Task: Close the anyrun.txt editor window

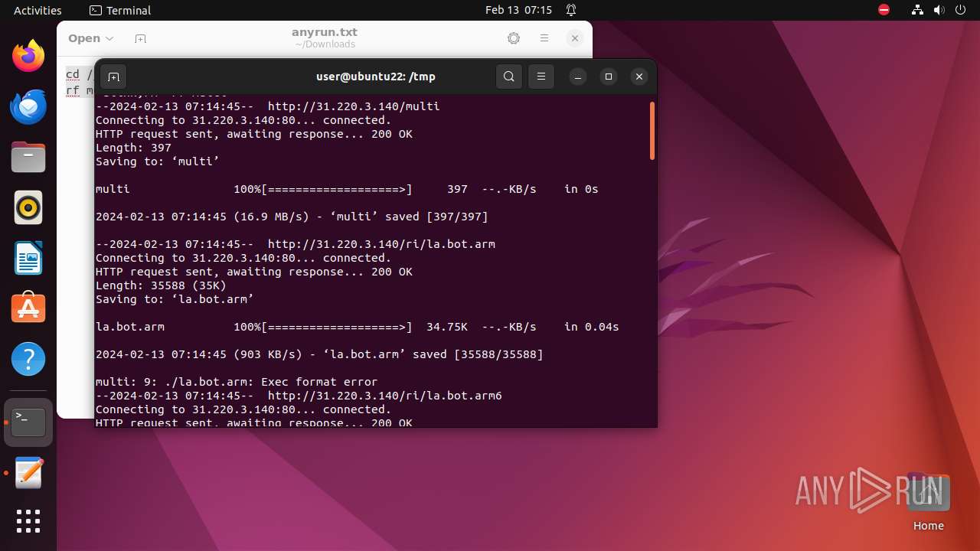Action: [575, 38]
